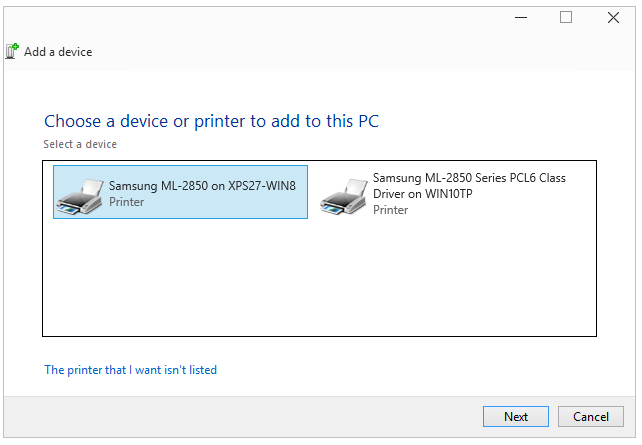Close the Add a device dialog
The image size is (642, 445).
click(613, 18)
